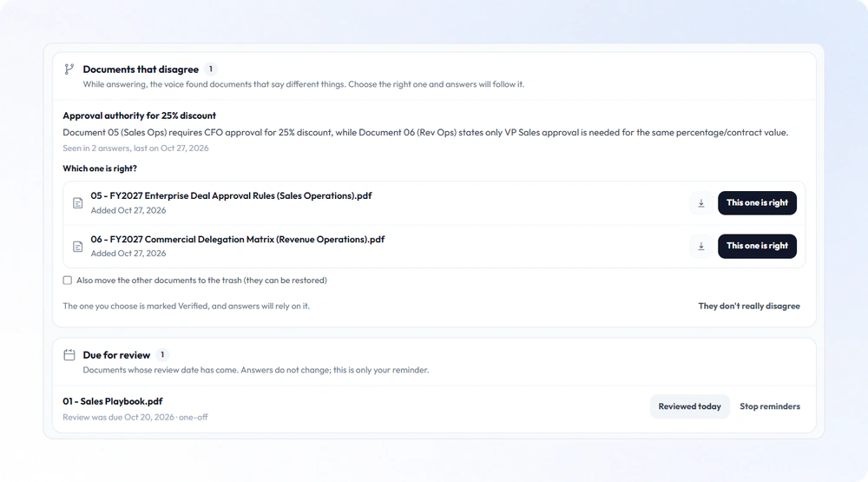The image size is (868, 482).
Task: Click "Seen in 2 answers, last on Oct 27, 2026"
Action: click(135, 148)
